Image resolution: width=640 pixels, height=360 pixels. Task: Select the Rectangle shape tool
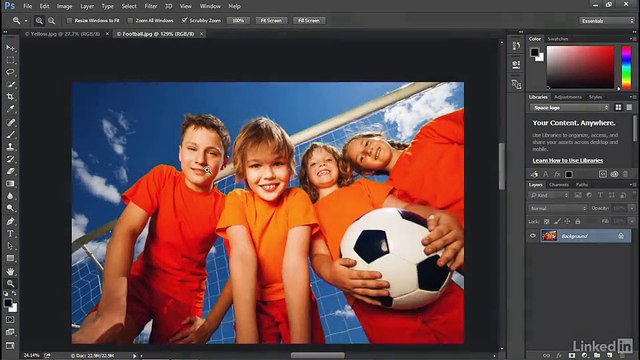(x=10, y=258)
